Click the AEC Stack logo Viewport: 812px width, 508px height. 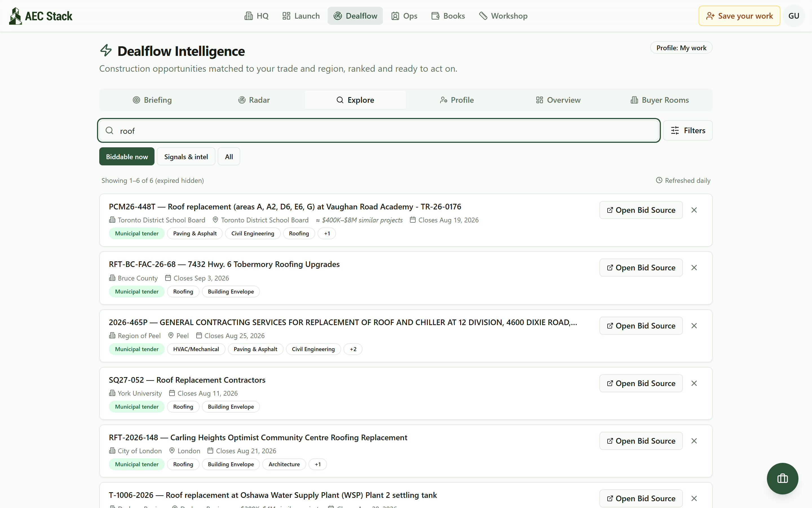41,16
